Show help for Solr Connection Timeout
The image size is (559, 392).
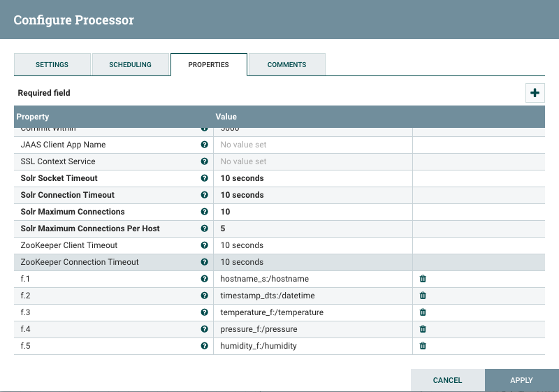(x=204, y=194)
